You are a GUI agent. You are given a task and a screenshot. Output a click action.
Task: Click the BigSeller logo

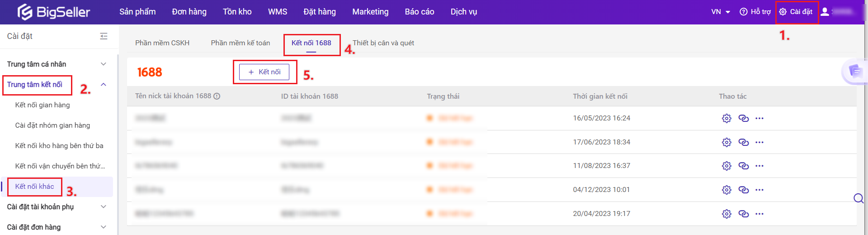(54, 12)
